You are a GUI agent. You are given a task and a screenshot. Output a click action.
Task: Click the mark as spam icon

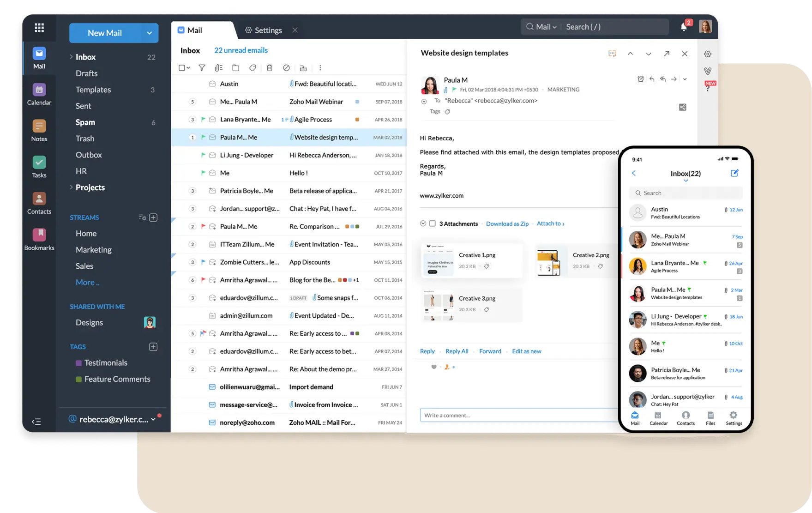pos(286,68)
